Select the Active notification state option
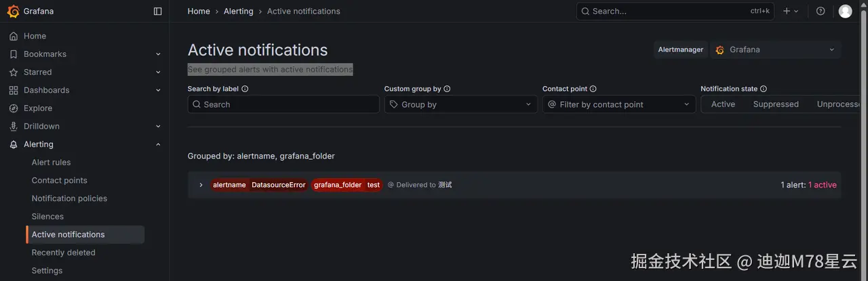 pos(723,104)
